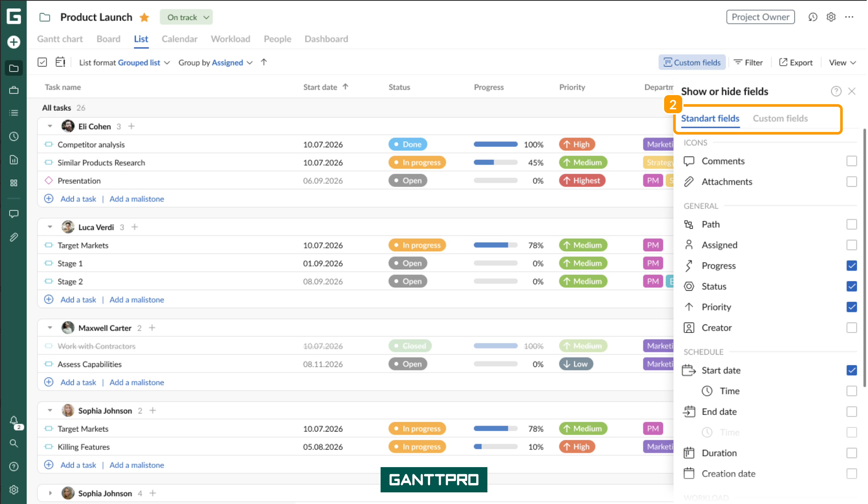
Task: Switch to the Workload tab
Action: tap(230, 39)
